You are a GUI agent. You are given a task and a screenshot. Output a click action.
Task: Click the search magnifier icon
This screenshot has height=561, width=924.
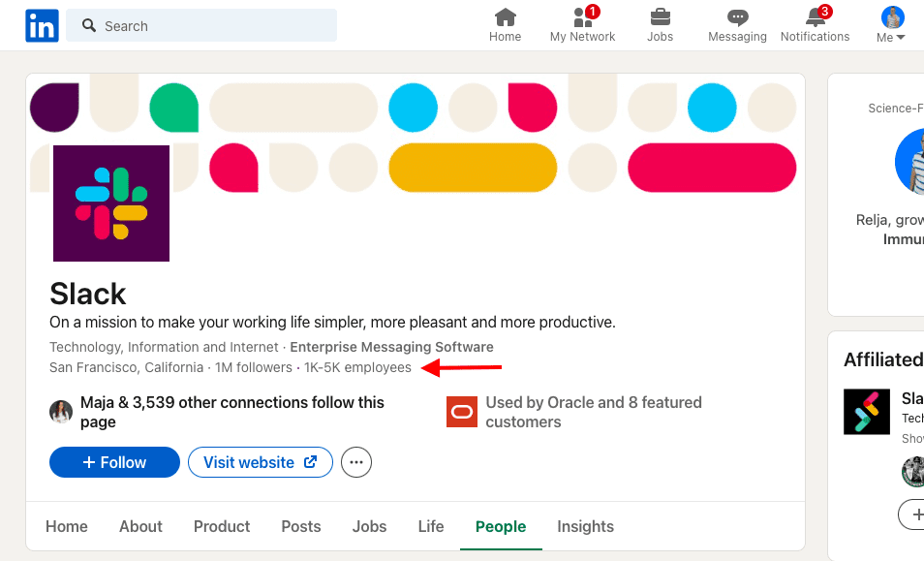tap(89, 25)
